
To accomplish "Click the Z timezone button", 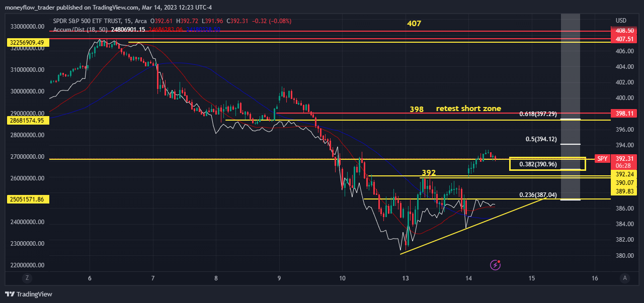I will click(x=27, y=278).
